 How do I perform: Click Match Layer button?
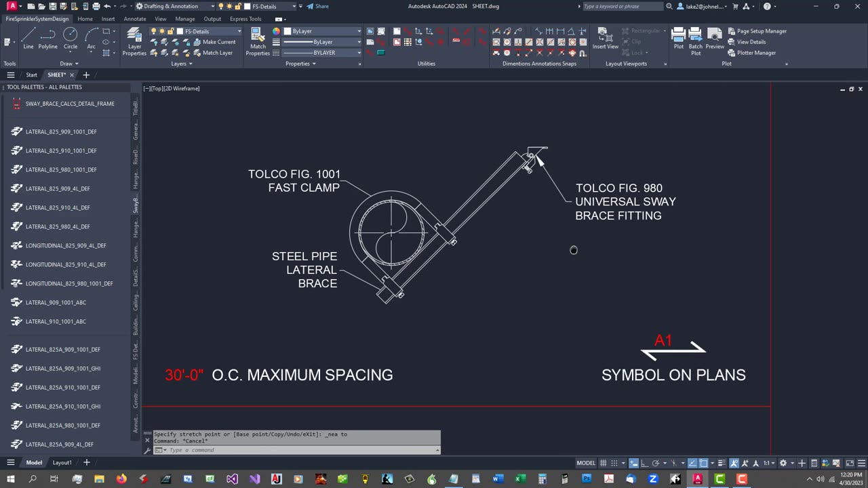tap(212, 53)
